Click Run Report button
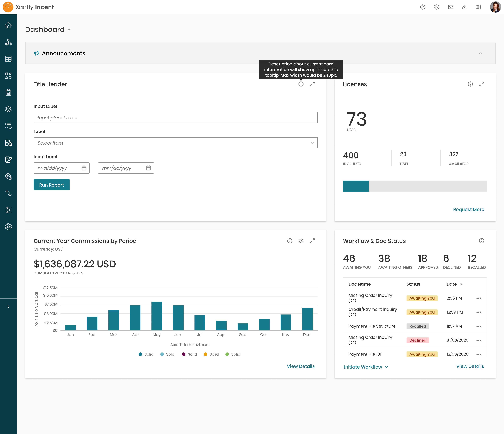 (51, 185)
